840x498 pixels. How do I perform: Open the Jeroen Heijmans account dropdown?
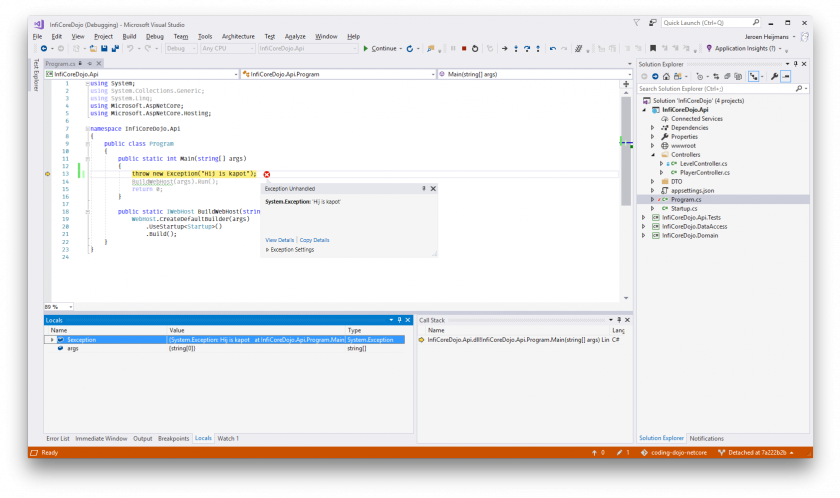(x=770, y=36)
